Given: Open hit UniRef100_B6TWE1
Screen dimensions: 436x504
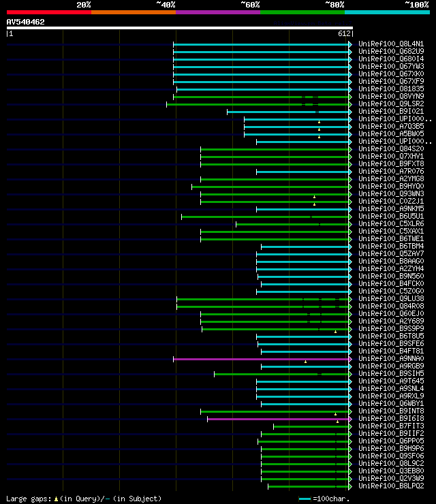Looking at the screenshot, I should tap(391, 238).
